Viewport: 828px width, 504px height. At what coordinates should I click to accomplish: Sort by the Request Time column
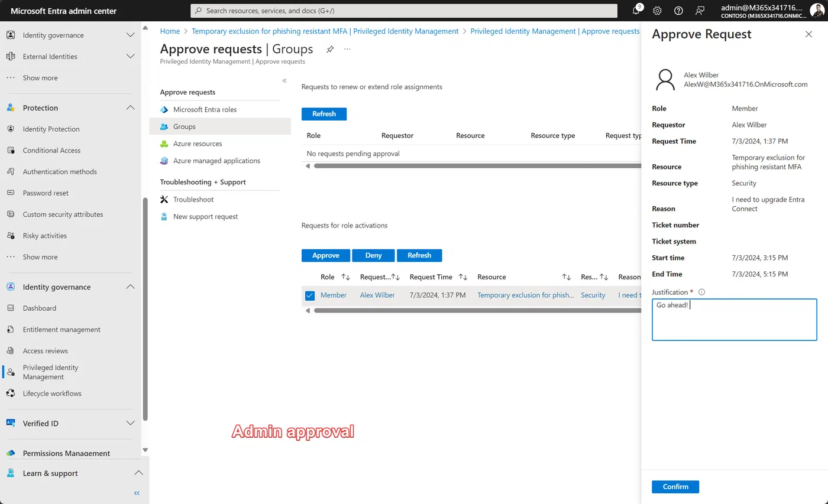438,277
